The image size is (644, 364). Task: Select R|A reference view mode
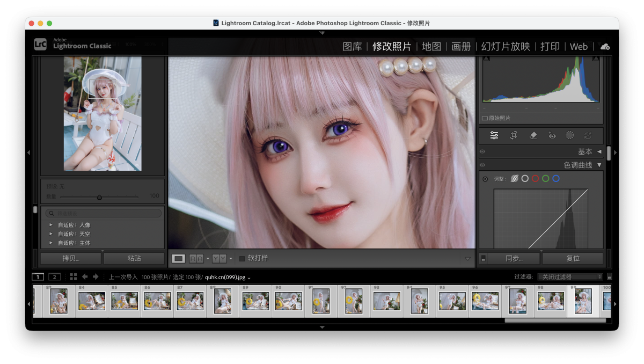click(196, 258)
